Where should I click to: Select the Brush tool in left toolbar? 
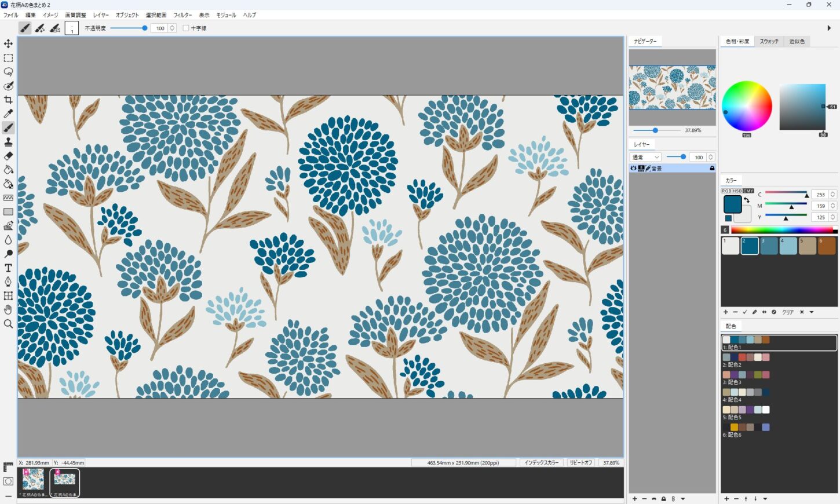(x=8, y=128)
